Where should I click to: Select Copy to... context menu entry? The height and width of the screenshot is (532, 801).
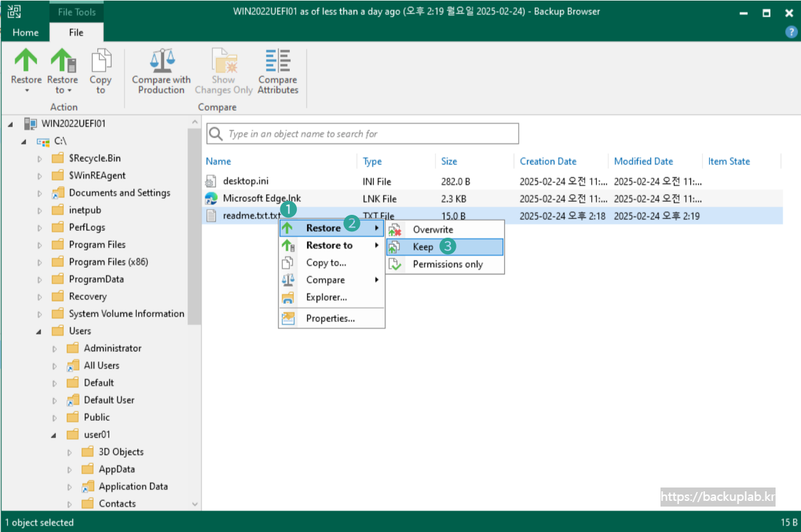pos(331,263)
